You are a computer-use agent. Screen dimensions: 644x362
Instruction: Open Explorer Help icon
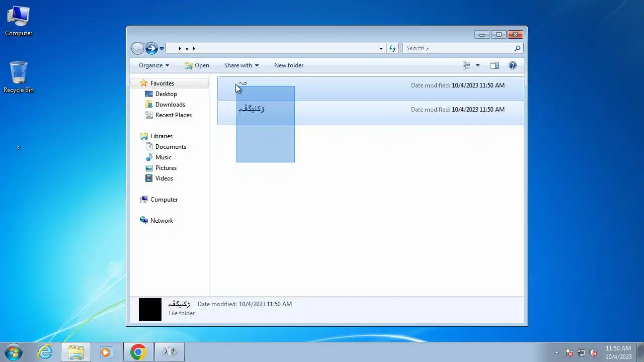click(x=513, y=65)
